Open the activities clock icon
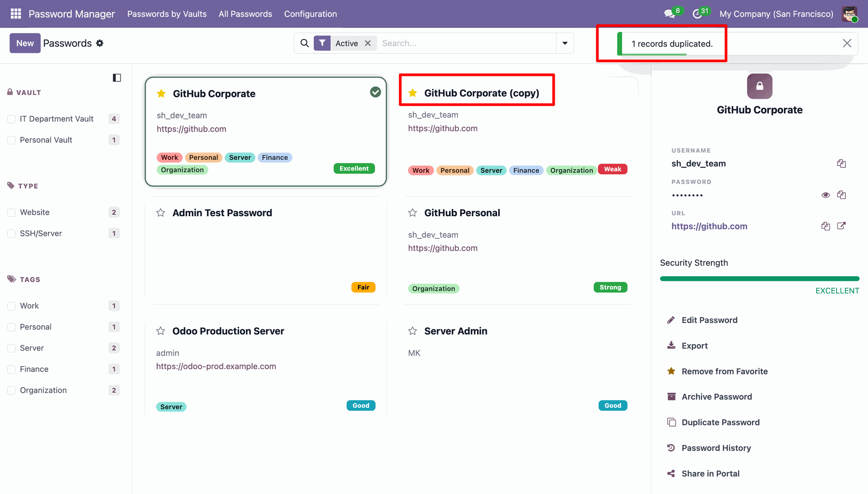This screenshot has height=494, width=868. click(697, 14)
